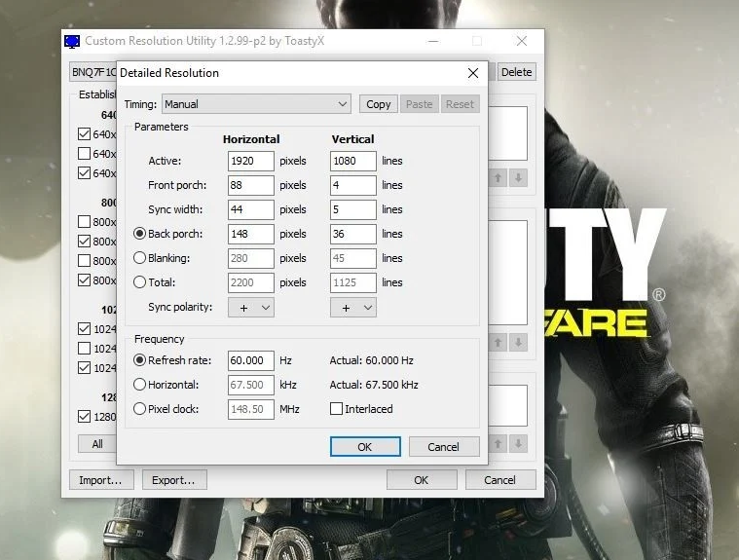The height and width of the screenshot is (560, 739).
Task: Enable the Interlaced checkbox
Action: click(337, 409)
